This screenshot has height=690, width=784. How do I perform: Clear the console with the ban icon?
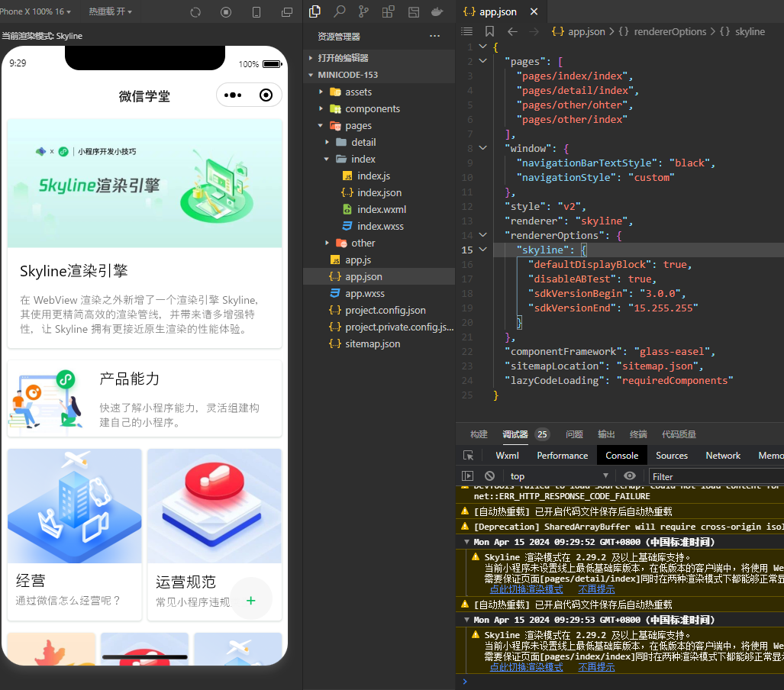[x=489, y=476]
